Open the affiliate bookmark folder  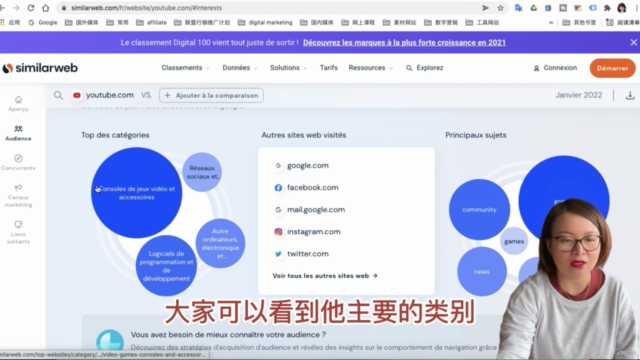151,22
